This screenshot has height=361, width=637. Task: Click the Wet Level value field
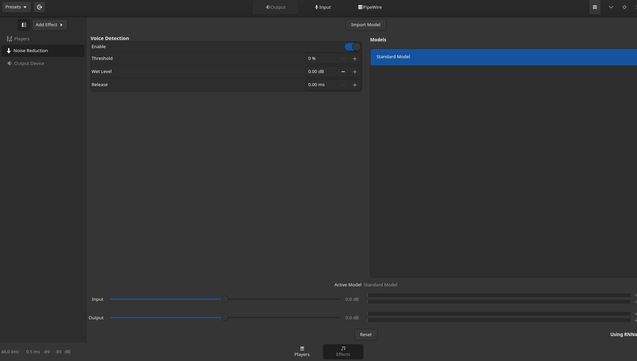point(321,71)
